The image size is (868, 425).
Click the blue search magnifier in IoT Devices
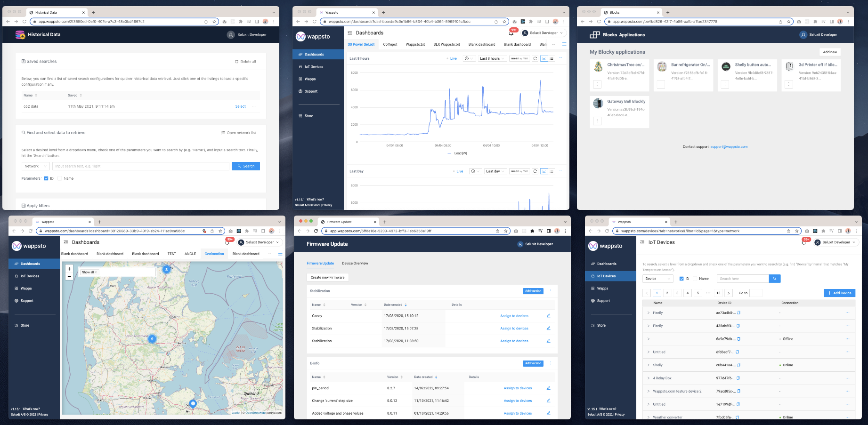(x=775, y=279)
